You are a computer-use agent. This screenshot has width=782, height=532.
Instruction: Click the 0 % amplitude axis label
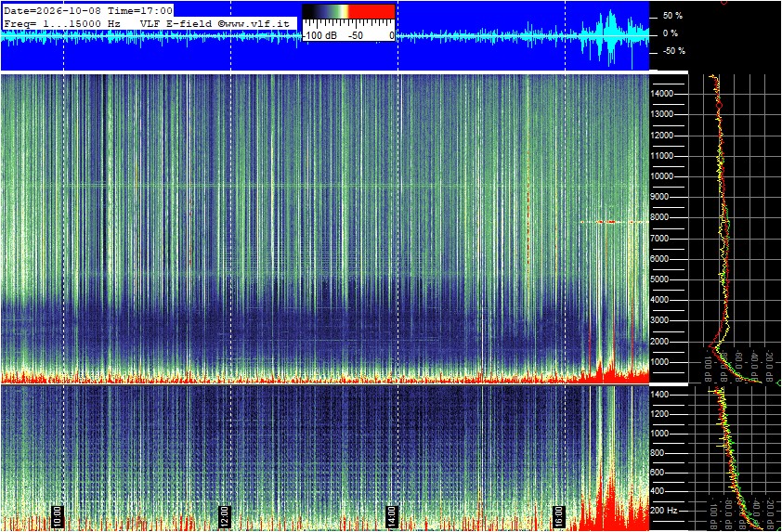click(x=671, y=33)
